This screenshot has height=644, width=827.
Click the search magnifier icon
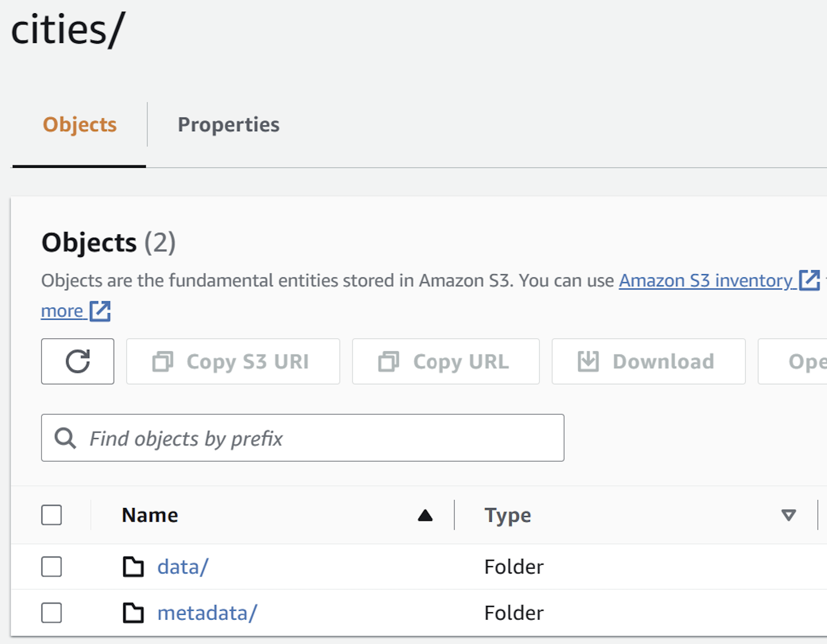[x=65, y=438]
